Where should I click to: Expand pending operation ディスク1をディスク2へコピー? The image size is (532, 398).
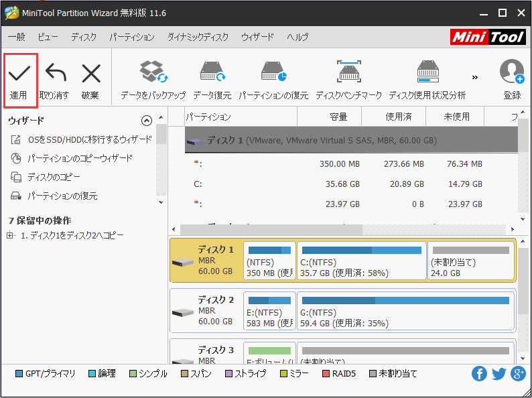10,236
